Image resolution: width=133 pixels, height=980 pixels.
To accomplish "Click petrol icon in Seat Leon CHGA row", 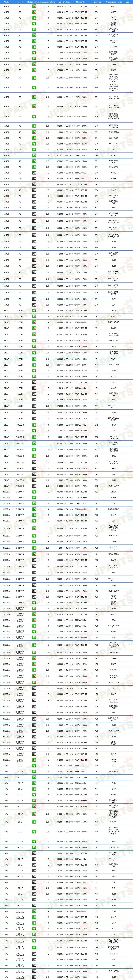I will point(34,311).
